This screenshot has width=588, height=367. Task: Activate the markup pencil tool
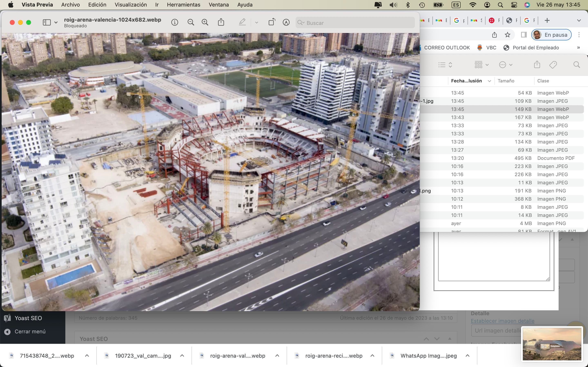[242, 22]
